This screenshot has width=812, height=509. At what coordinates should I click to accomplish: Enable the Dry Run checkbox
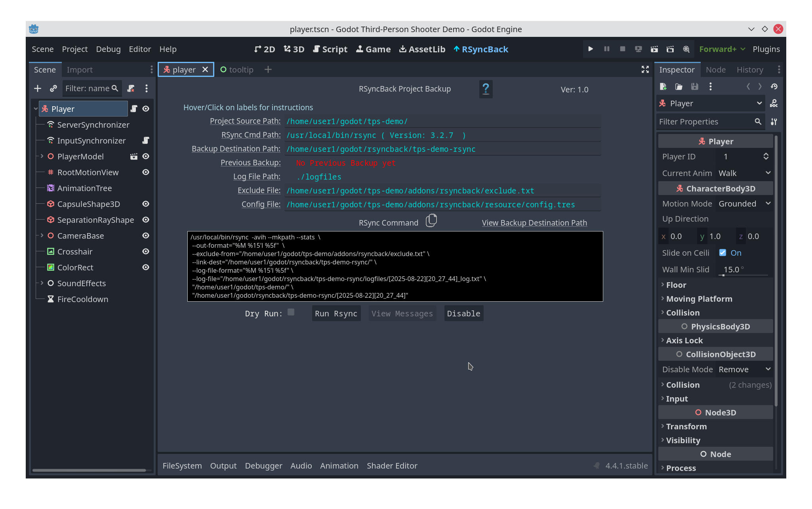(x=291, y=312)
